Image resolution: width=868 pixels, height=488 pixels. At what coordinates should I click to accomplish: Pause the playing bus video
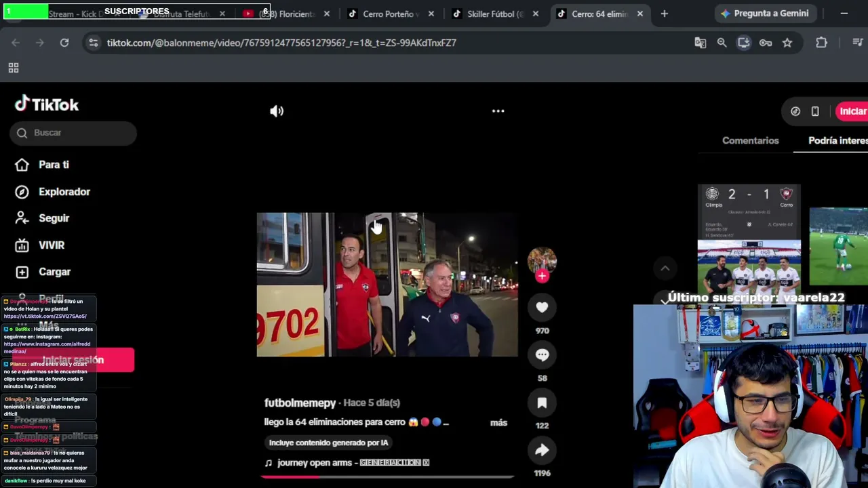point(387,285)
